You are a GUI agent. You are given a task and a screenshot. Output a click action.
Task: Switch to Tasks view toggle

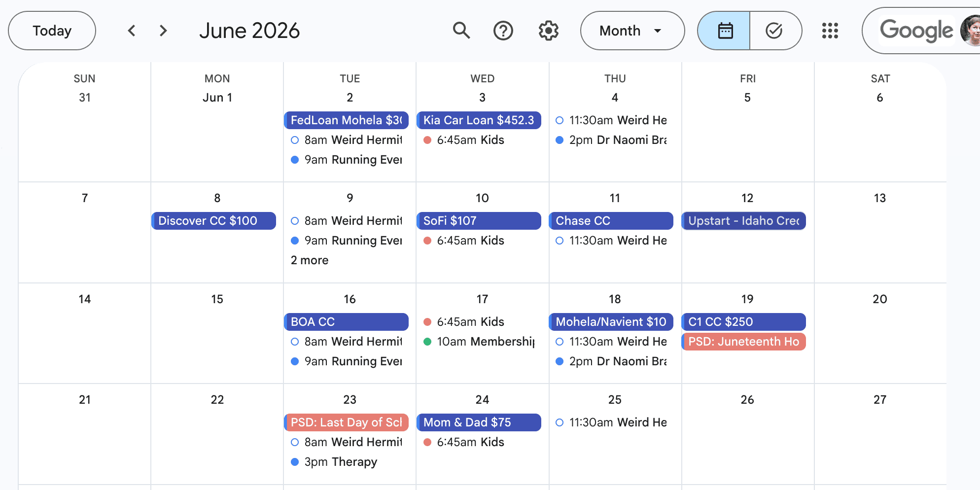click(775, 31)
